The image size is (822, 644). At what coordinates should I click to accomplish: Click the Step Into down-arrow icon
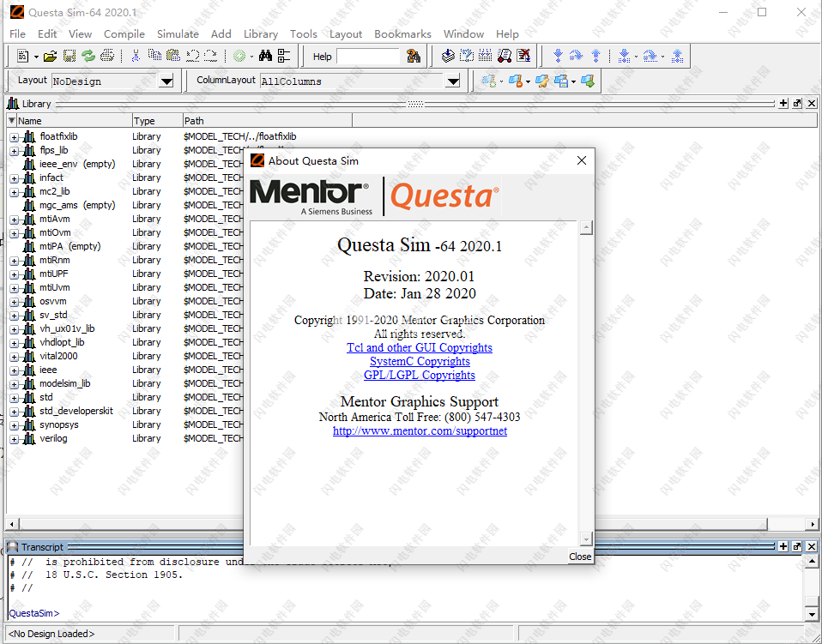click(559, 56)
